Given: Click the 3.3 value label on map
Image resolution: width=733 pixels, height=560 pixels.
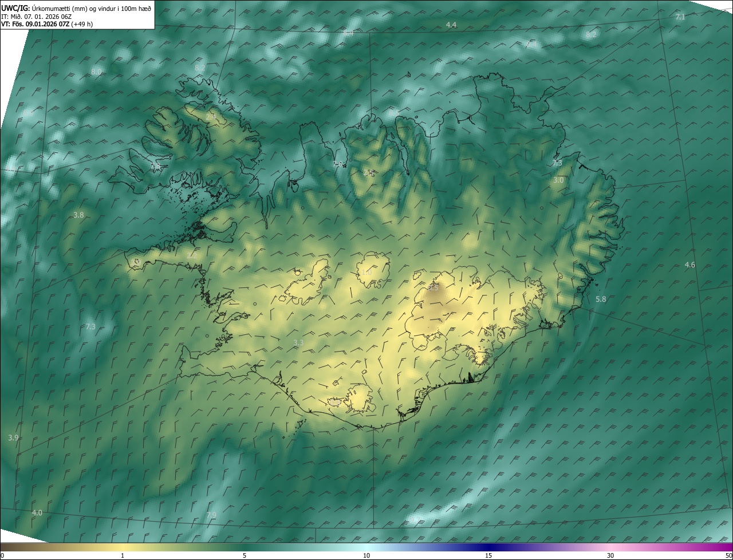Looking at the screenshot, I should 298,342.
